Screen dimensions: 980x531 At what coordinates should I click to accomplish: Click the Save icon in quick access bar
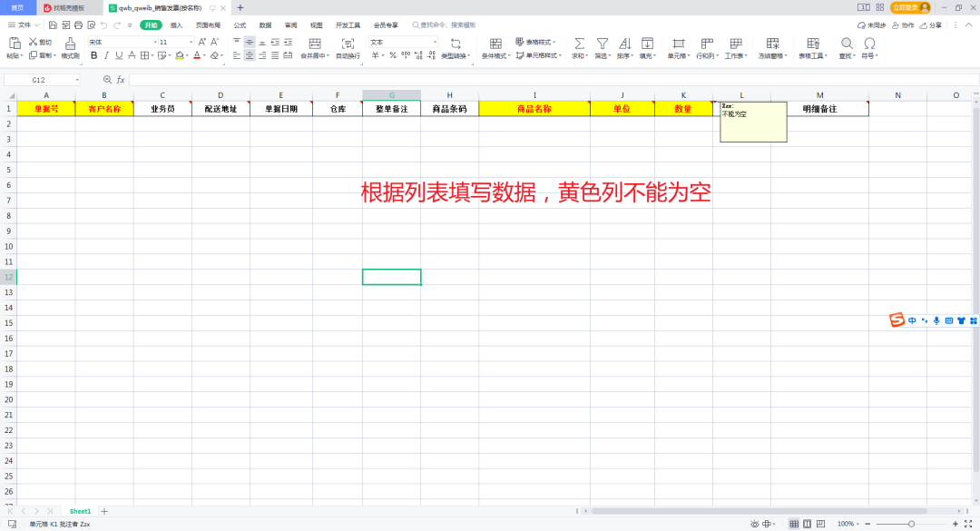pos(53,25)
